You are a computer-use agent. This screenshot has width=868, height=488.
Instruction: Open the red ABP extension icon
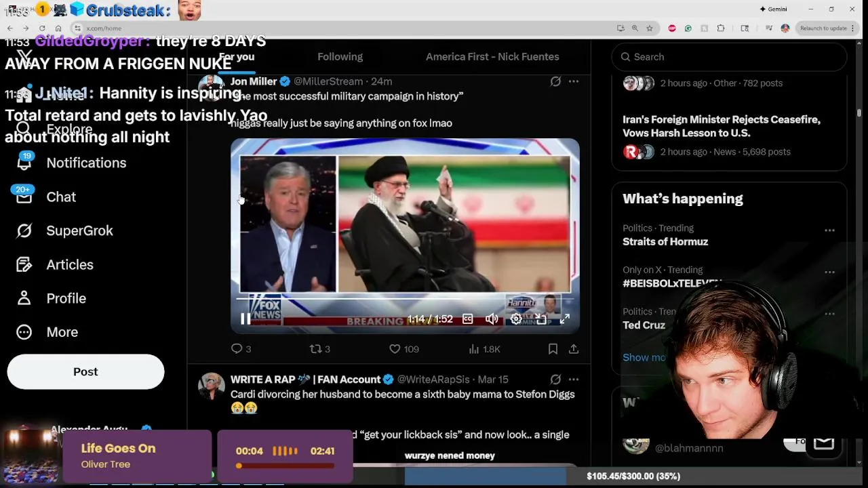[x=672, y=28]
